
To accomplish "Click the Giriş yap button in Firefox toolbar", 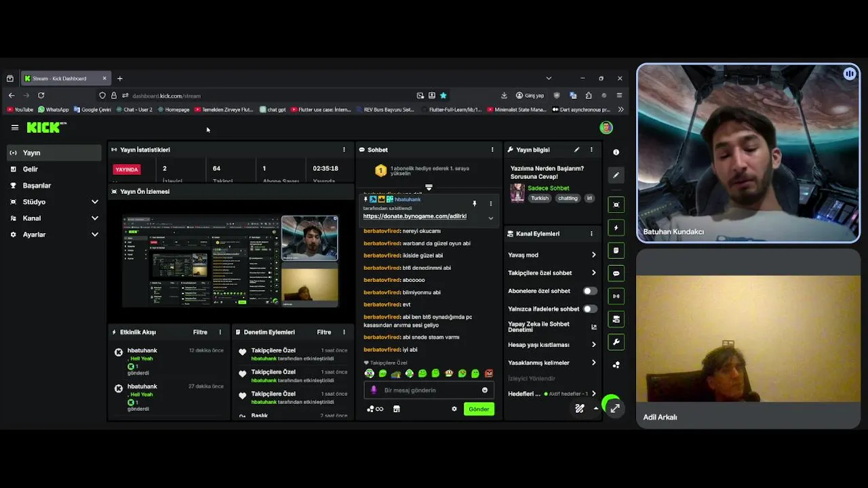I will click(530, 96).
